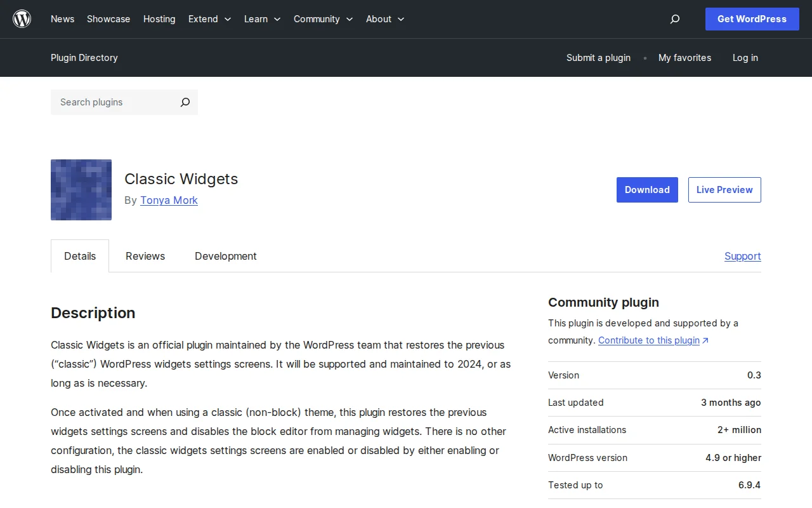Click the Classic Widgets plugin thumbnail
Screen dimensions: 812x508
click(x=81, y=189)
